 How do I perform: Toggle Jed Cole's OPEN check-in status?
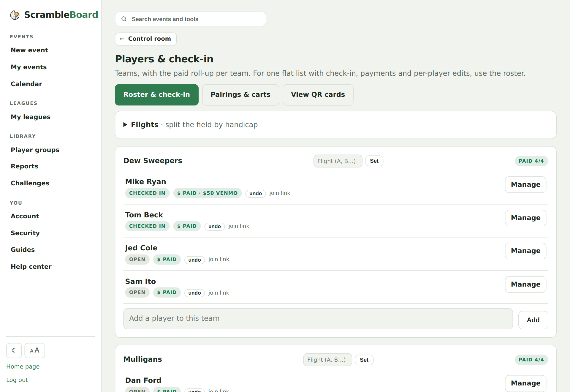pyautogui.click(x=137, y=259)
